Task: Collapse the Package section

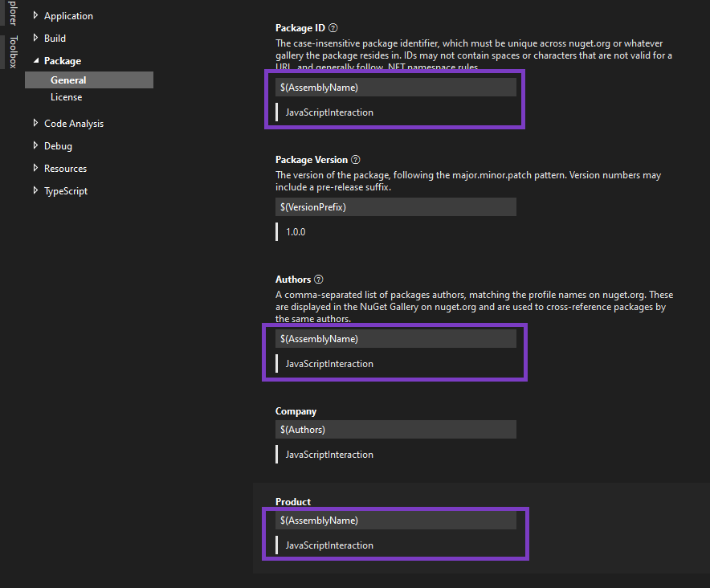Action: (35, 61)
